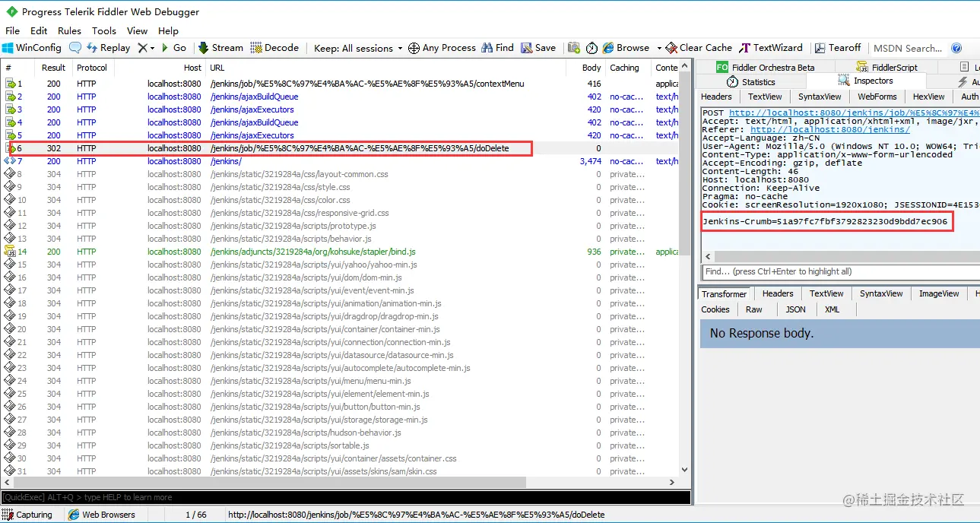Switch to Fiddler Orchestra Beta tab
980x523 pixels.
tap(766, 67)
